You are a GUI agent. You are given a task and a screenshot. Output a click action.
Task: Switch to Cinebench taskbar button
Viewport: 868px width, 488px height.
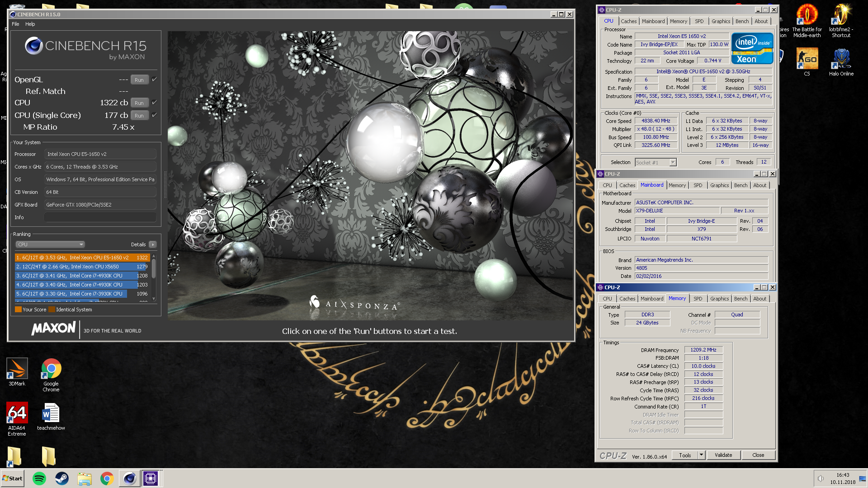tap(129, 478)
